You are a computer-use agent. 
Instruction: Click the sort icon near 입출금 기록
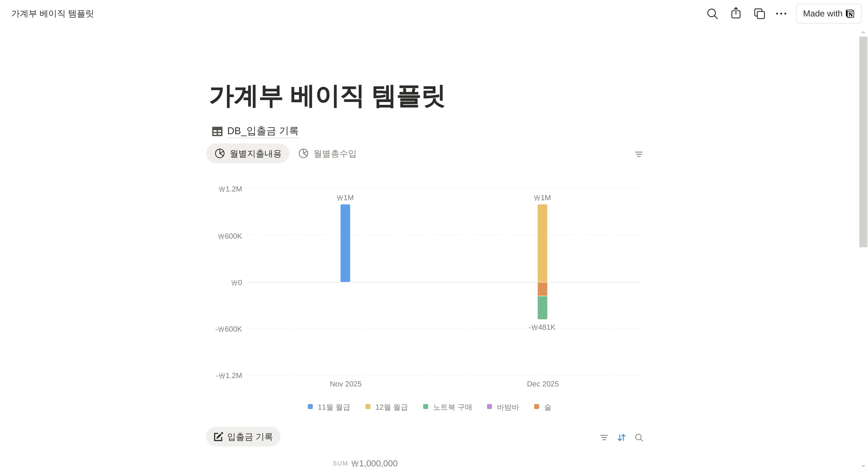click(x=621, y=437)
